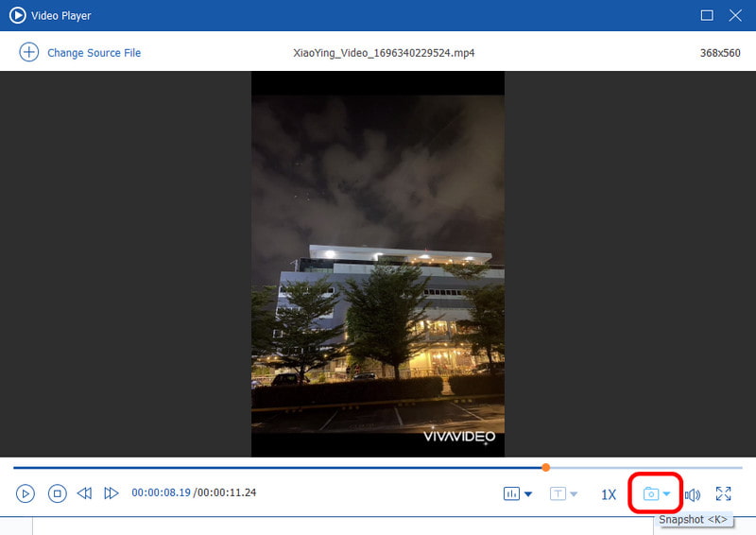Change playback speed via 1X
The image size is (756, 535).
tap(609, 494)
